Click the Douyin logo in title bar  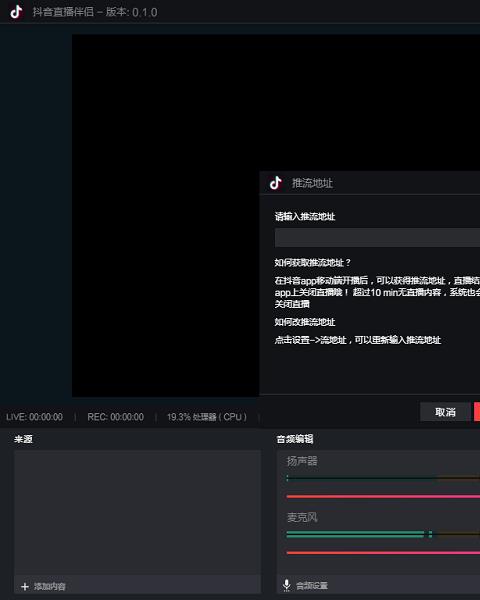click(x=16, y=11)
